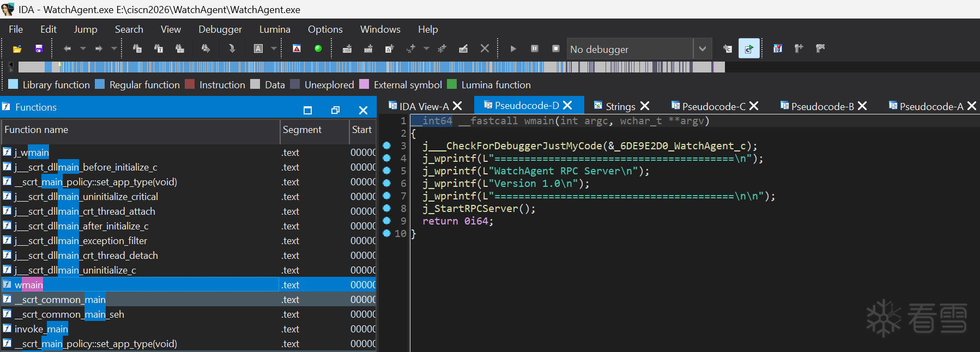Open dropdown next to the 's+' icon
This screenshot has width=980, height=352.
coord(426,49)
